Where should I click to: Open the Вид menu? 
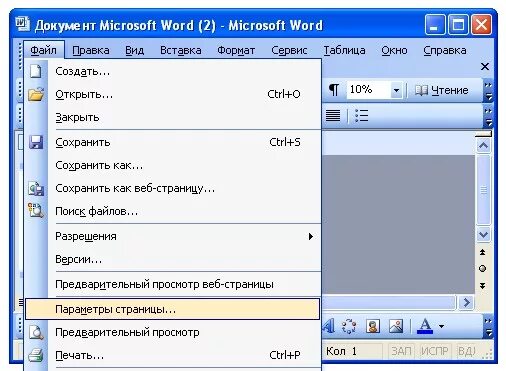pyautogui.click(x=134, y=50)
